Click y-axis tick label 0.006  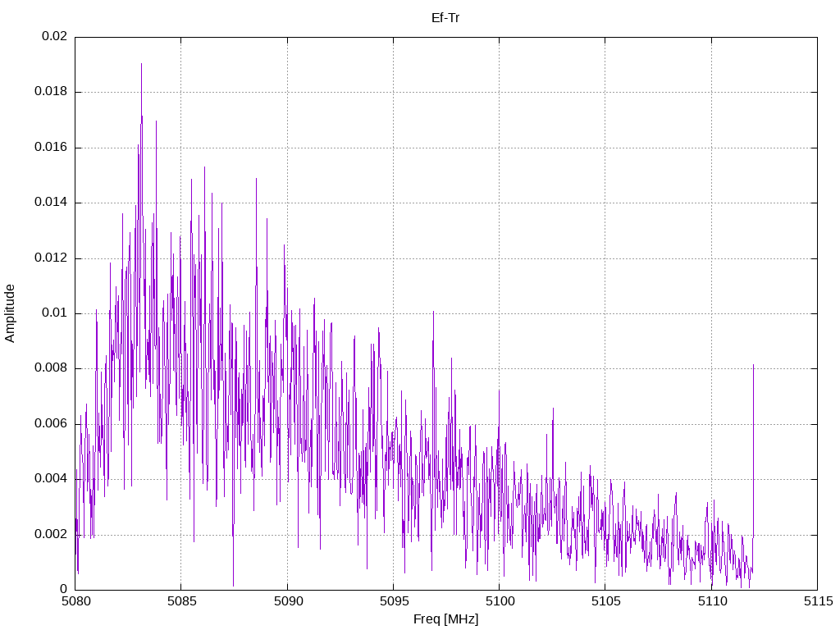pyautogui.click(x=51, y=423)
